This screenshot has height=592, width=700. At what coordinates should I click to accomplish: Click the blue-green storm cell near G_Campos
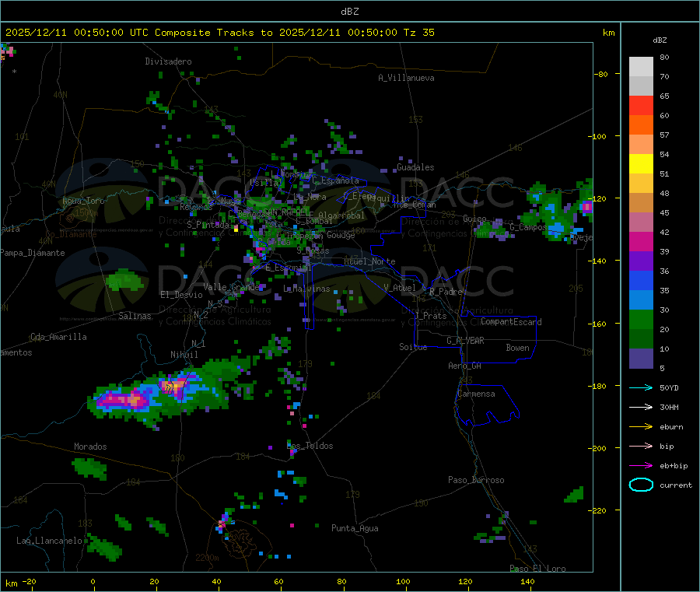[x=551, y=214]
